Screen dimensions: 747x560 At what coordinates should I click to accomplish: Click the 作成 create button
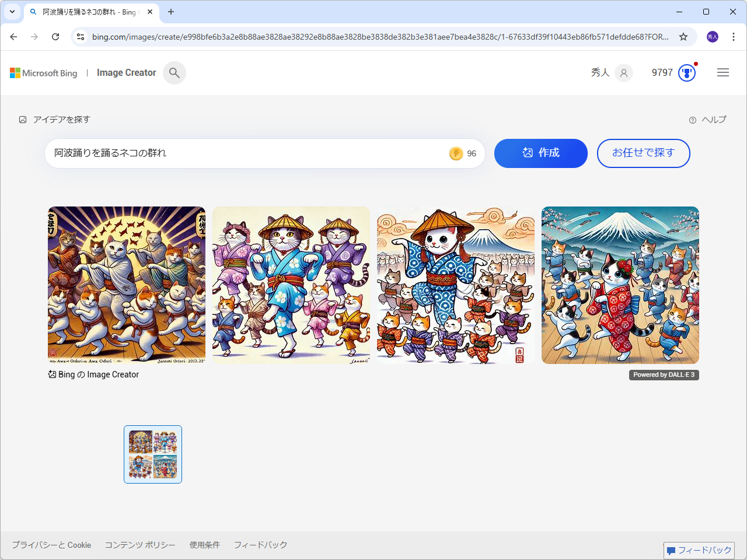540,153
